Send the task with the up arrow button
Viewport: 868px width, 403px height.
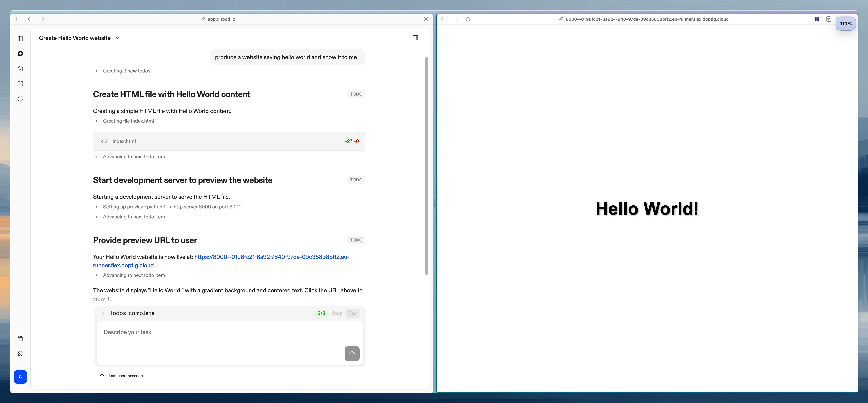[352, 353]
